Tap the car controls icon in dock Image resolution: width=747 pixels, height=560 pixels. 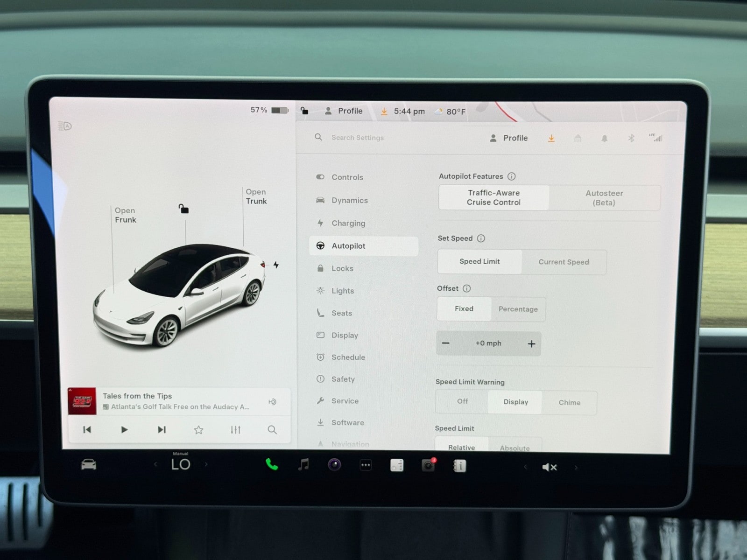pyautogui.click(x=89, y=464)
